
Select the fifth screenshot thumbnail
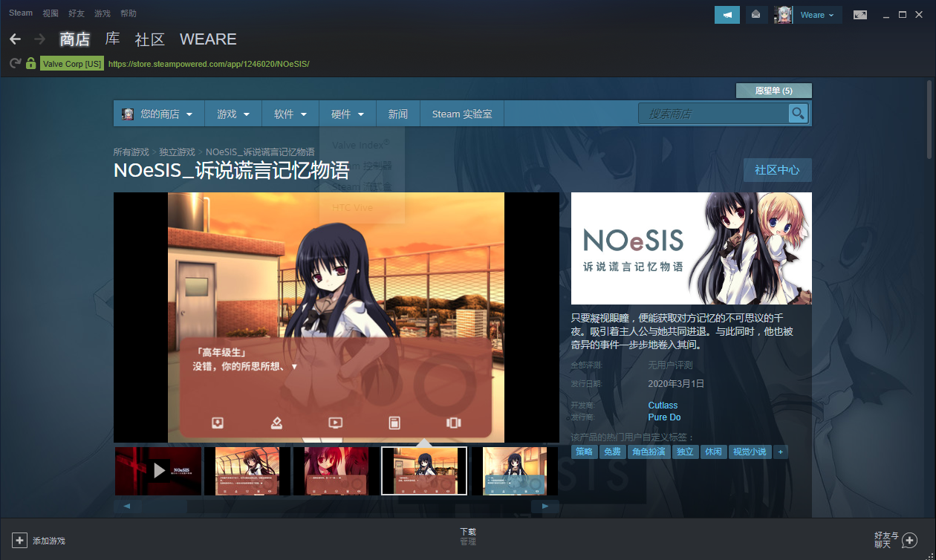515,471
